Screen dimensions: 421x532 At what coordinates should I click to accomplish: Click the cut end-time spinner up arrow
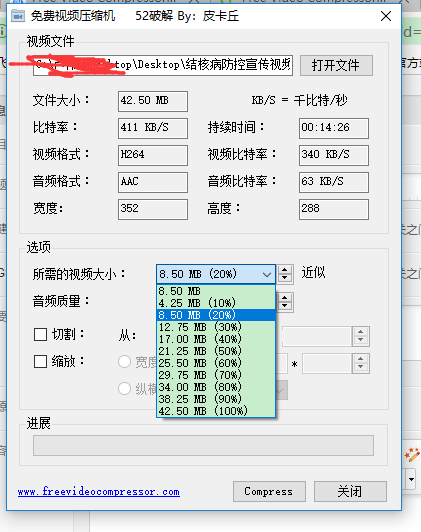361,332
